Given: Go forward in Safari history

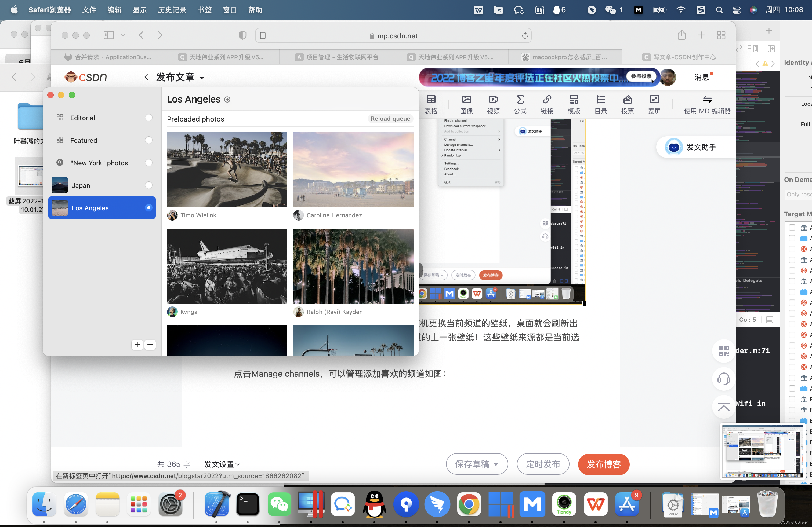Looking at the screenshot, I should click(160, 35).
